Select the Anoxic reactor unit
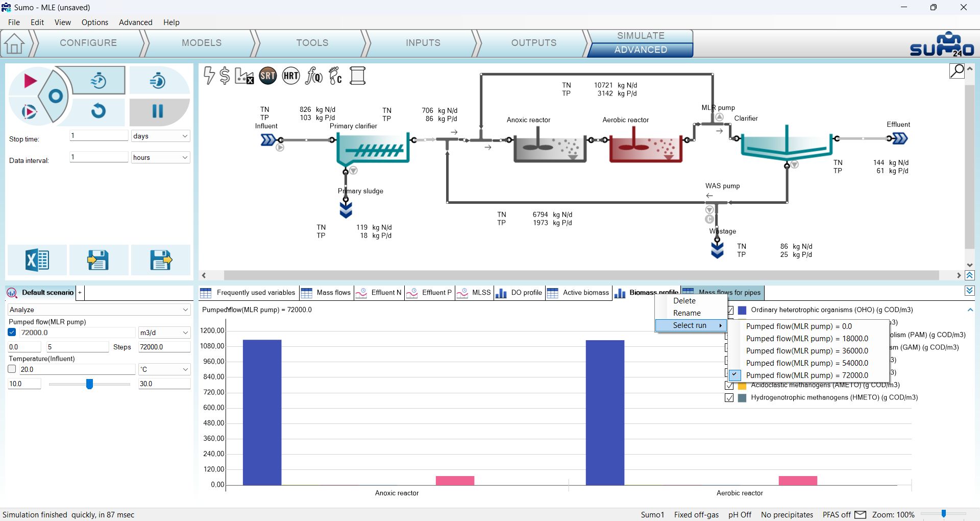 549,147
